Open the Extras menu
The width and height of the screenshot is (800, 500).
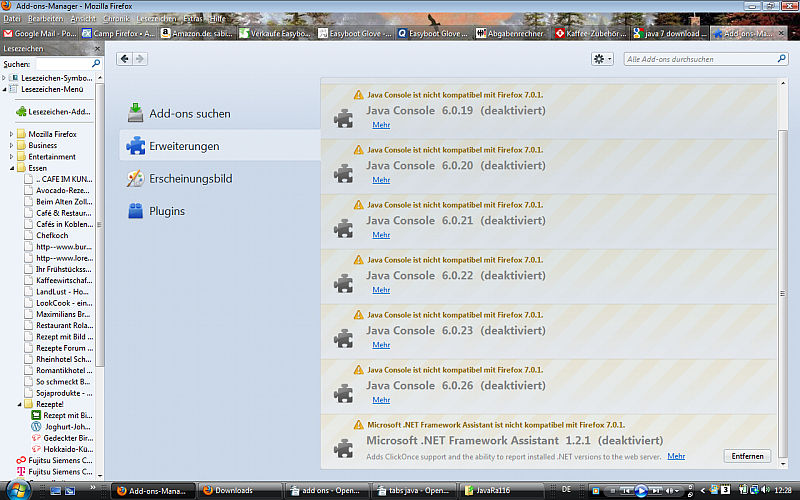pos(193,18)
